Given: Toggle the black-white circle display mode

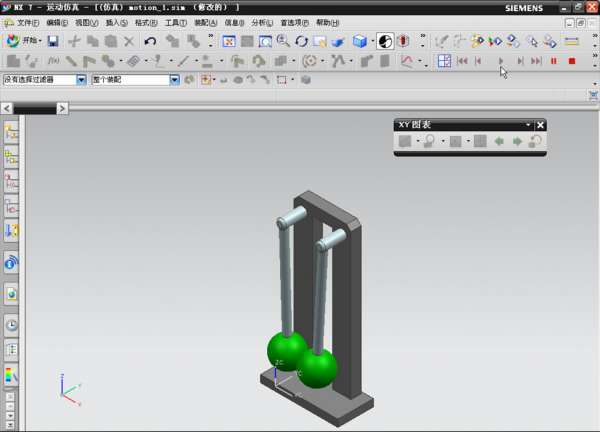Looking at the screenshot, I should (385, 41).
